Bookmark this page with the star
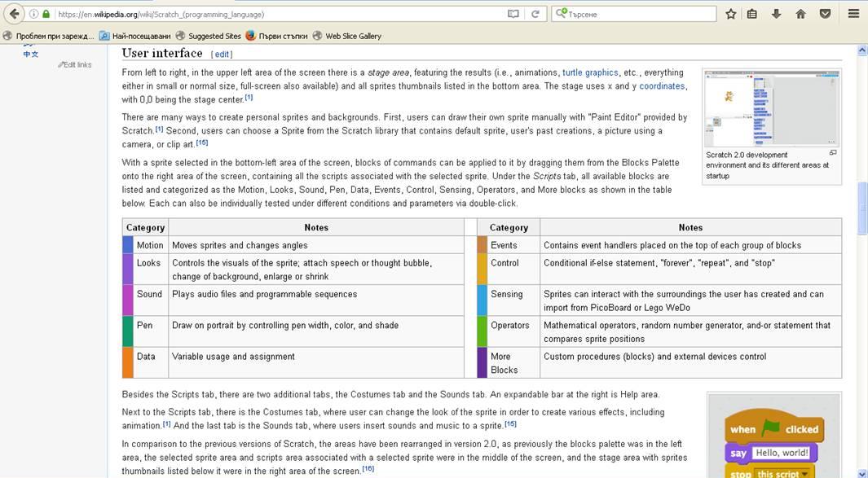The width and height of the screenshot is (868, 478). (x=730, y=14)
